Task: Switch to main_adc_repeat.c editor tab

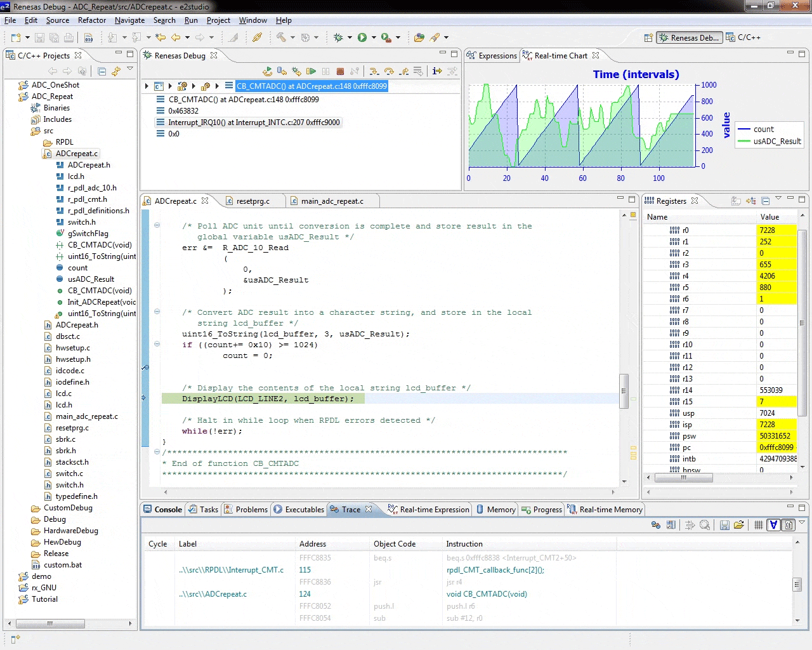Action: [332, 201]
